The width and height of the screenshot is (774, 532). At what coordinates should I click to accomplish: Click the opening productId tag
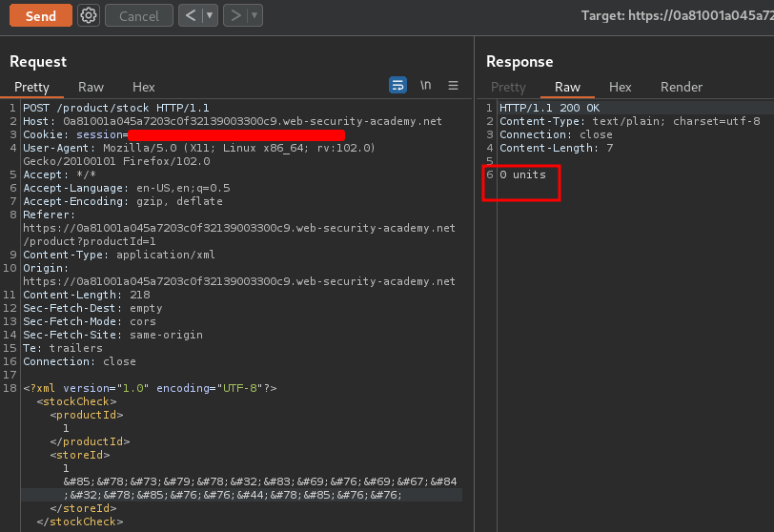pos(87,415)
